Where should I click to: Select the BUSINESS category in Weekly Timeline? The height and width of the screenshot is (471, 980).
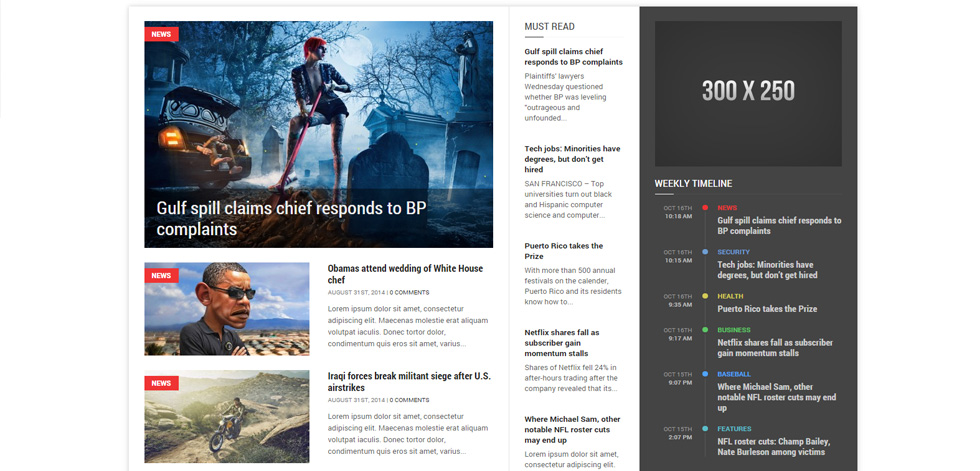pyautogui.click(x=734, y=330)
